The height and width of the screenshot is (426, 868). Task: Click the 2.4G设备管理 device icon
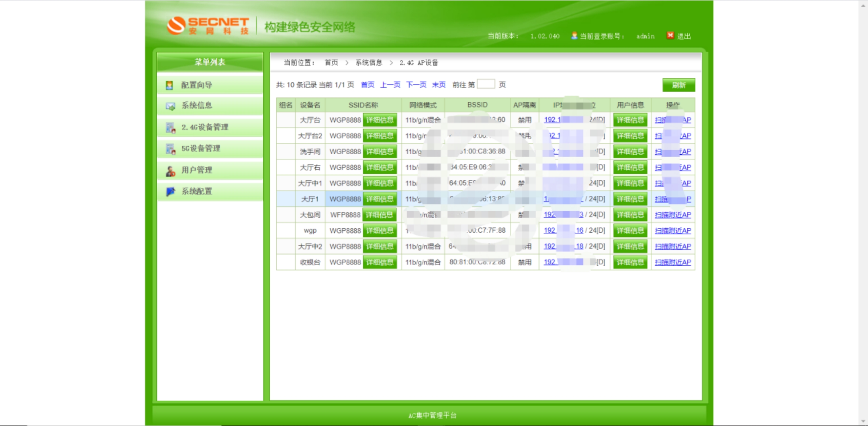point(170,128)
